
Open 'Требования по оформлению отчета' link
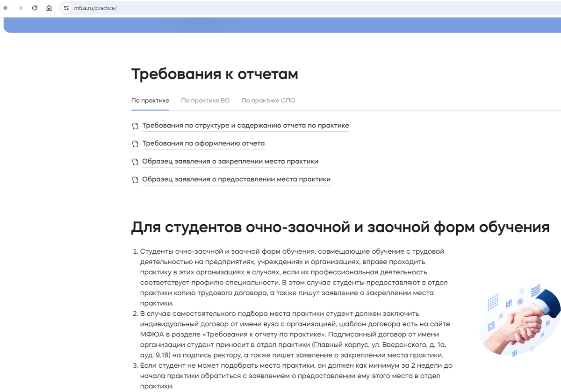point(203,143)
